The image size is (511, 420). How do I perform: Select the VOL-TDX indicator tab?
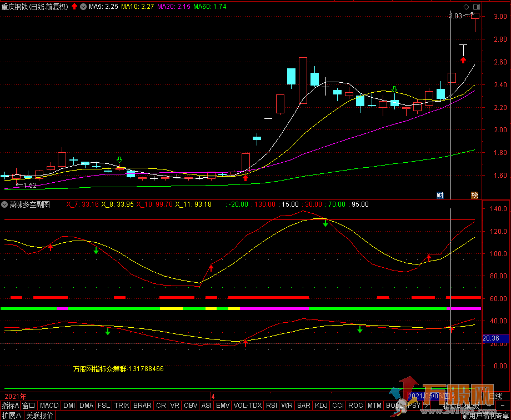coord(248,406)
